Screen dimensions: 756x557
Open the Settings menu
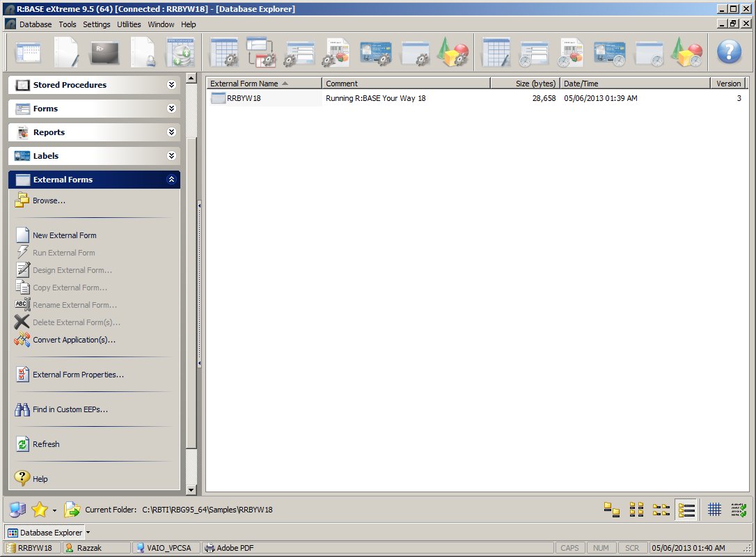click(x=96, y=24)
